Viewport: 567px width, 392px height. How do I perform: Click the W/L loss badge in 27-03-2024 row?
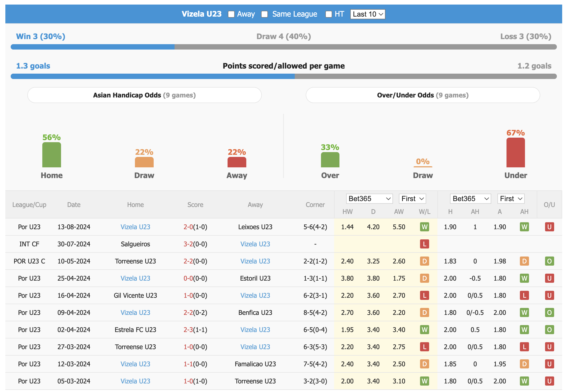425,347
